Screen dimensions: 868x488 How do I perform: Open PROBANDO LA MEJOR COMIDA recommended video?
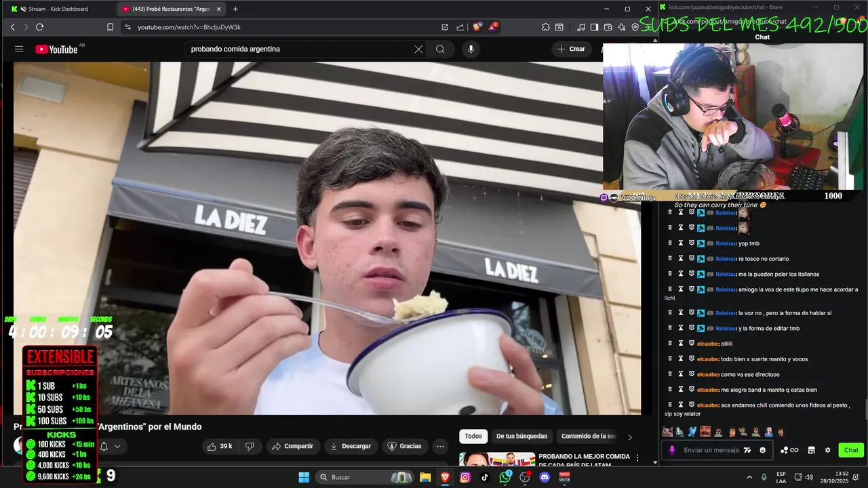[584, 460]
